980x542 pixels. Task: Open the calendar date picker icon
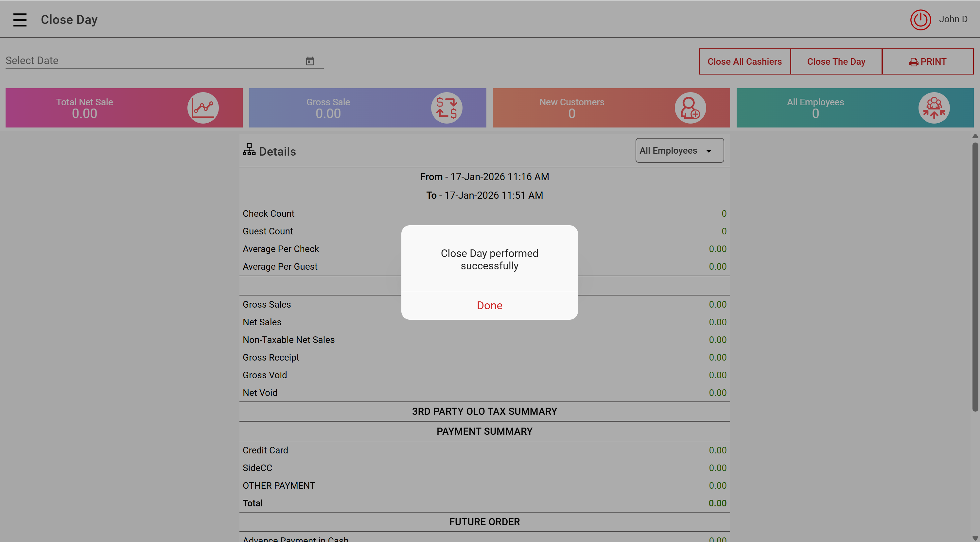pyautogui.click(x=310, y=61)
